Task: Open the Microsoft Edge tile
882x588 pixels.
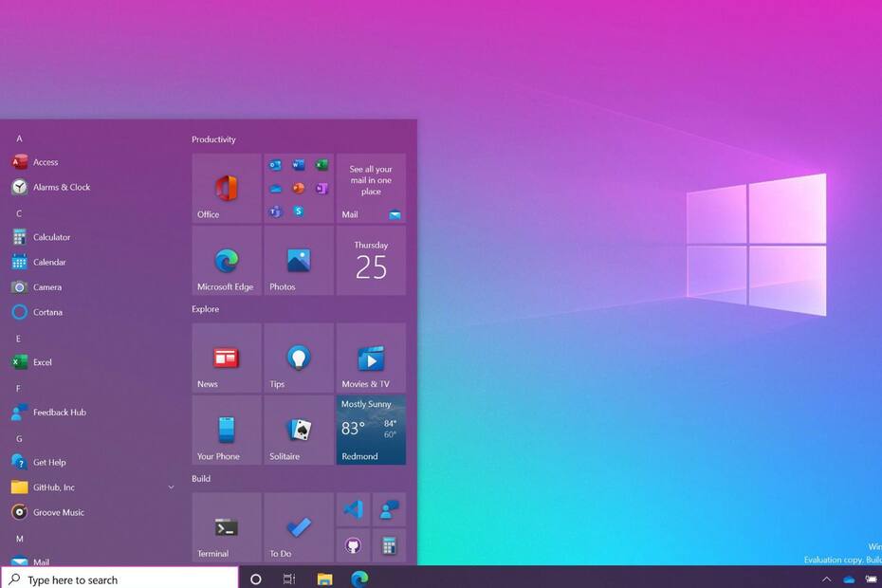Action: tap(227, 261)
